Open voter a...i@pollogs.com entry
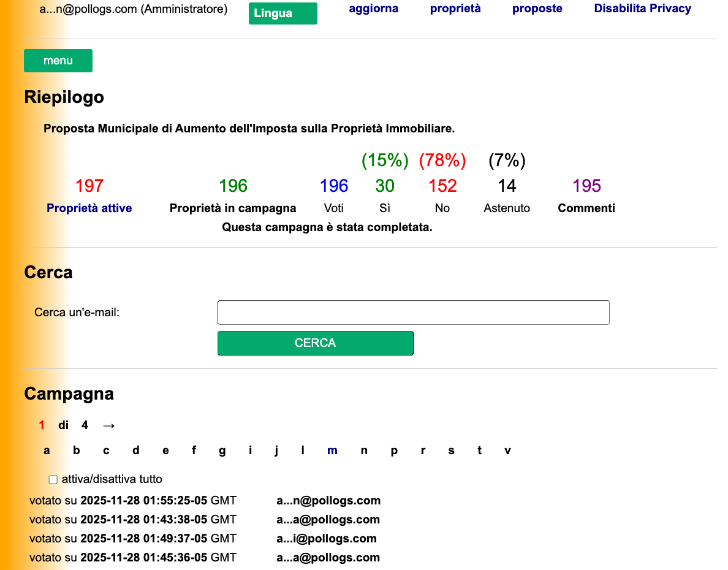 click(x=327, y=538)
